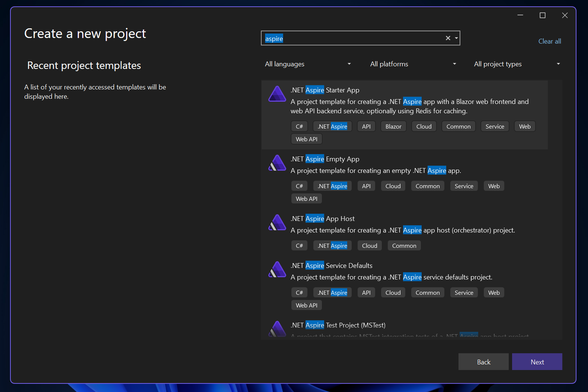Minimize the Create a new project window

coord(520,15)
